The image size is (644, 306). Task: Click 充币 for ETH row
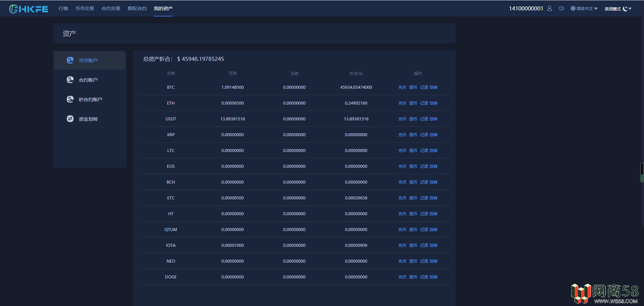pos(402,103)
